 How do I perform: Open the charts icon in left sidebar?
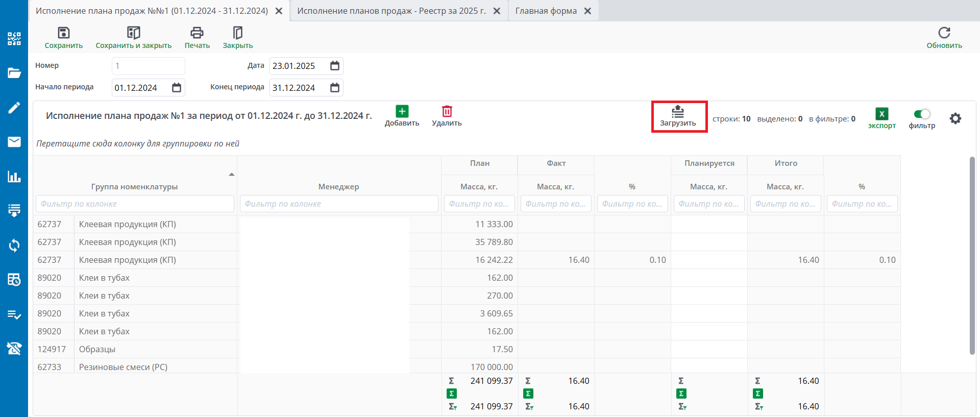click(14, 177)
